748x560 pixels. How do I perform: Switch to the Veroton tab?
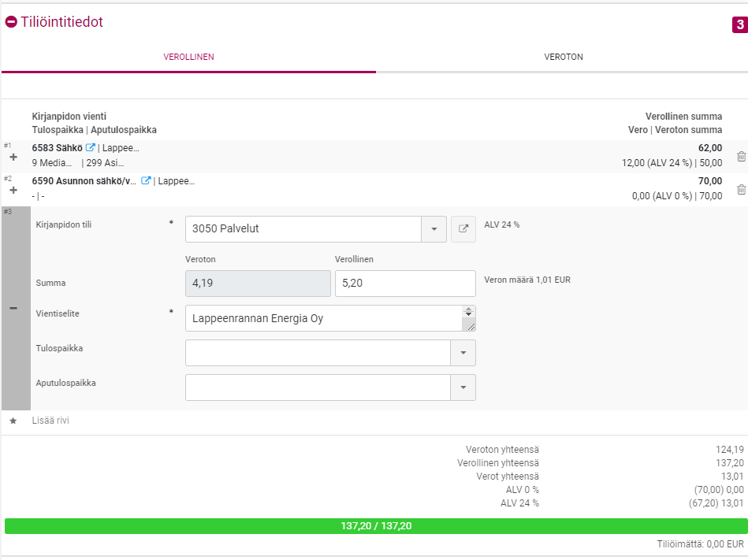[563, 57]
